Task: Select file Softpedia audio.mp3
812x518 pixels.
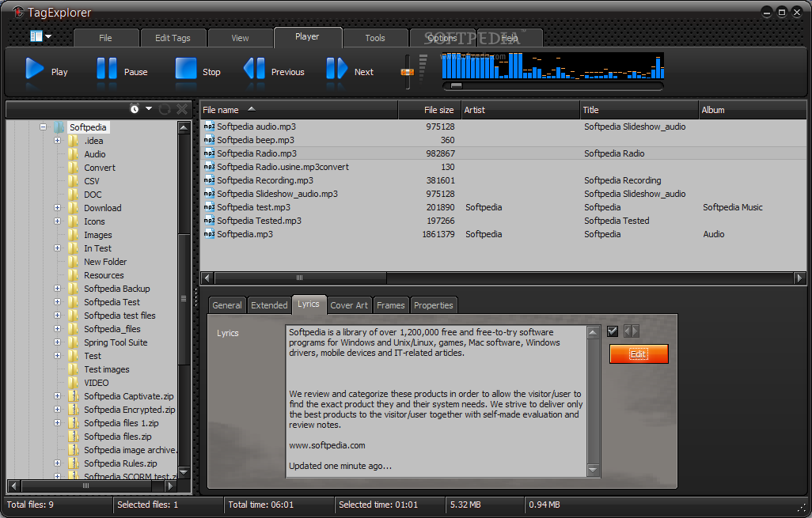Action: pyautogui.click(x=256, y=127)
